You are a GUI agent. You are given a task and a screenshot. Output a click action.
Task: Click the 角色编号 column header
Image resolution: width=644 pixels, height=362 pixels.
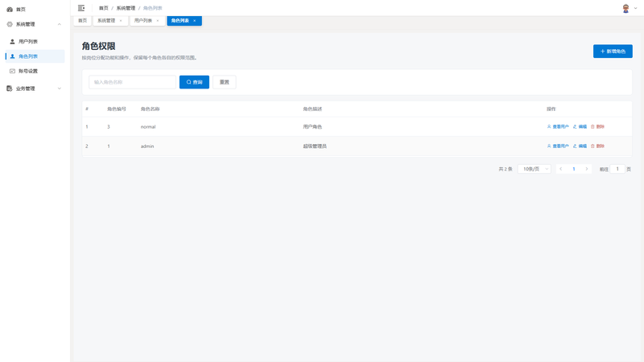(117, 109)
